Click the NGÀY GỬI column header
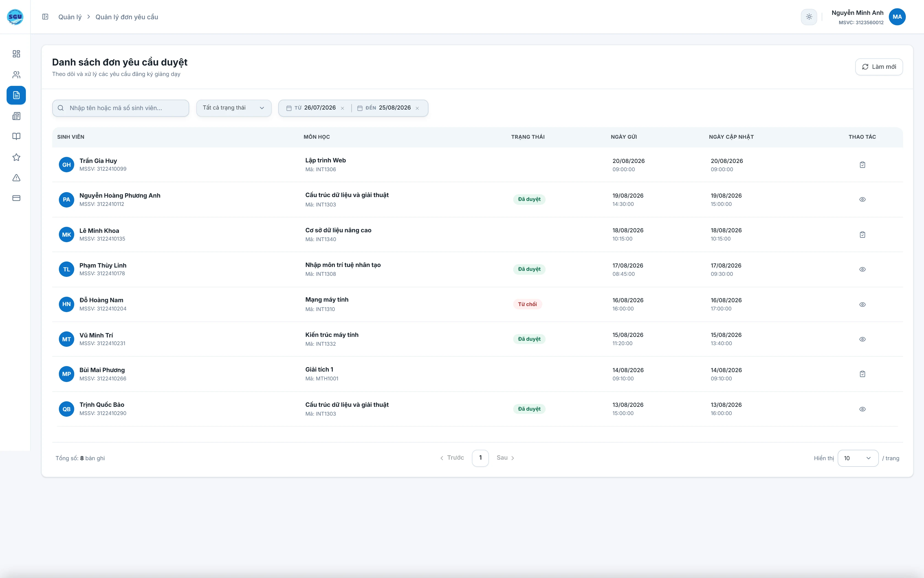 623,137
